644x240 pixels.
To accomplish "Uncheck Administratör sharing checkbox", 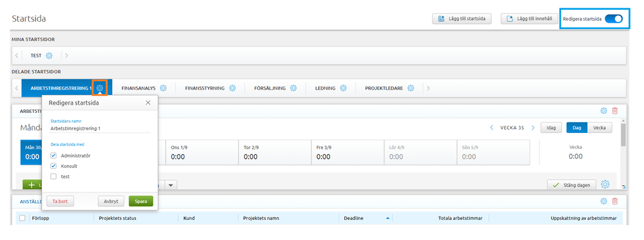I will coord(54,155).
